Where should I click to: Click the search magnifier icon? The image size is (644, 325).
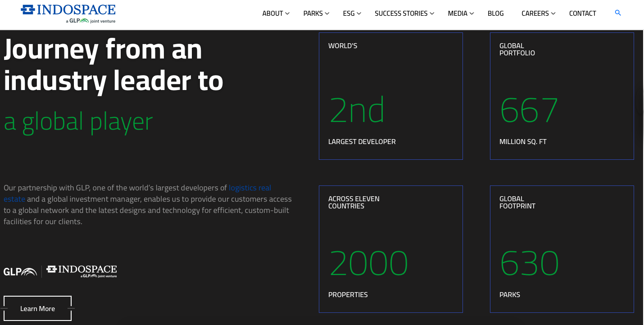click(x=618, y=13)
